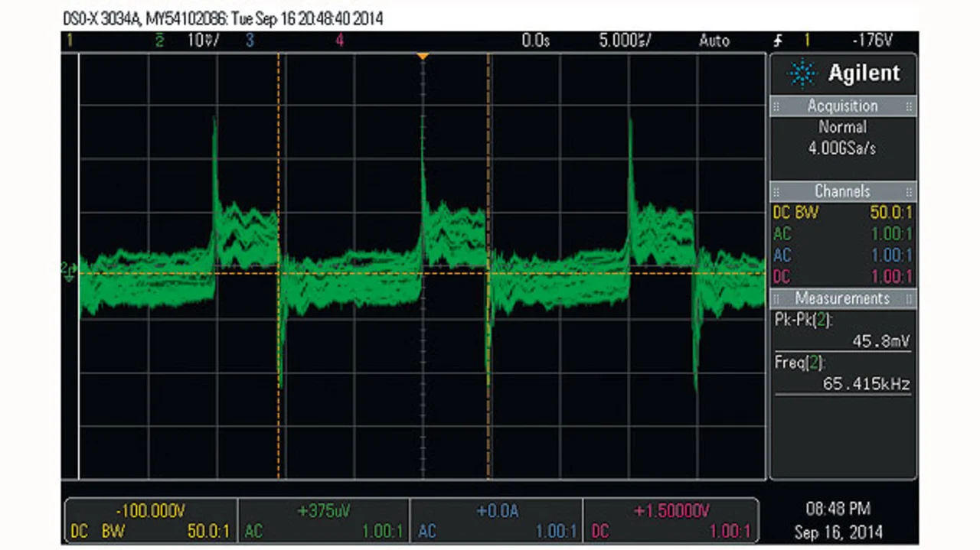
Task: Click the Freq(2) 65.415kHz measurement
Action: [x=842, y=374]
